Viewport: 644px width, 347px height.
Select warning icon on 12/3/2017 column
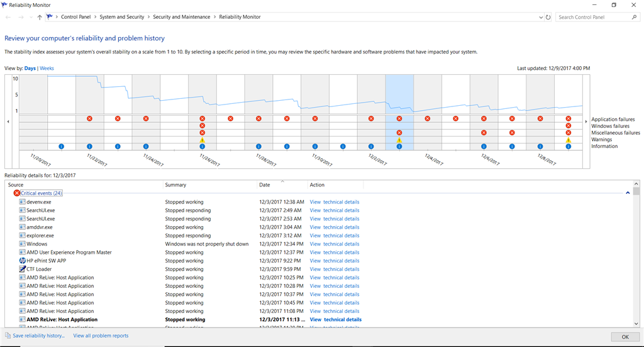click(x=399, y=140)
